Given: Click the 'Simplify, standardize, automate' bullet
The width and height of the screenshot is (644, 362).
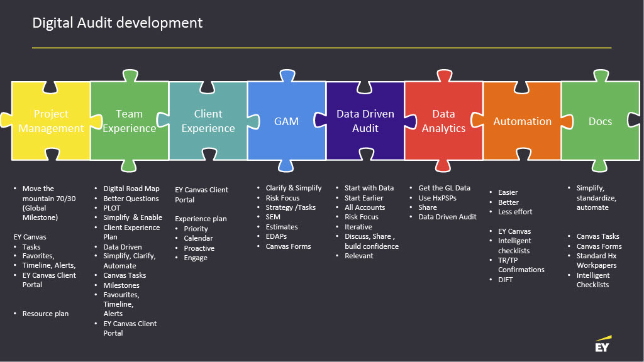Looking at the screenshot, I should coord(596,197).
